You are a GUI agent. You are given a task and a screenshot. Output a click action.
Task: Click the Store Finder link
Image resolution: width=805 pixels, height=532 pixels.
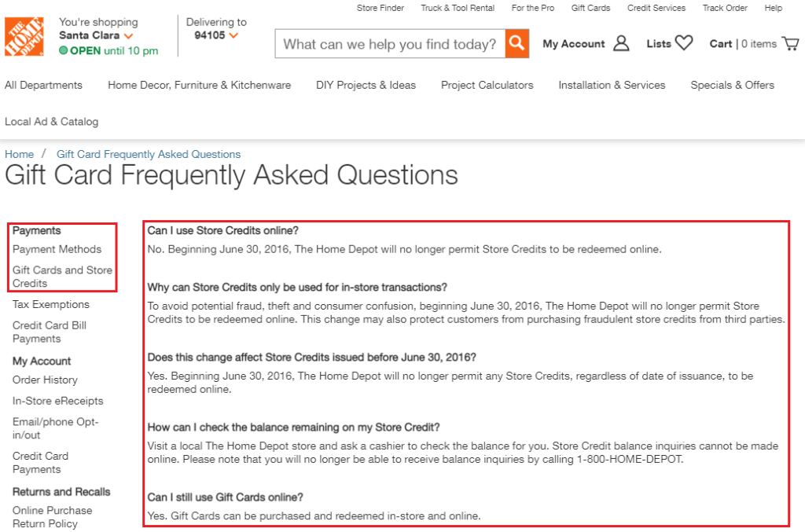point(380,8)
